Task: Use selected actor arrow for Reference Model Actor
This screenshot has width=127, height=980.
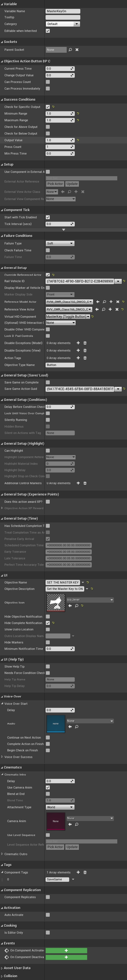Action: pos(98,302)
